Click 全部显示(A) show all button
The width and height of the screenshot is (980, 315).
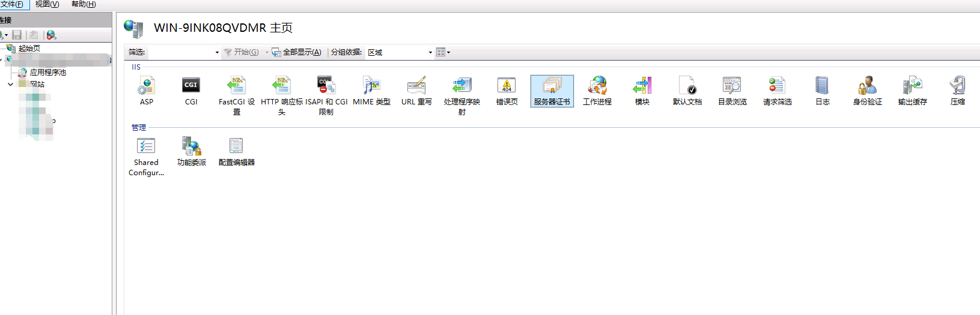297,53
